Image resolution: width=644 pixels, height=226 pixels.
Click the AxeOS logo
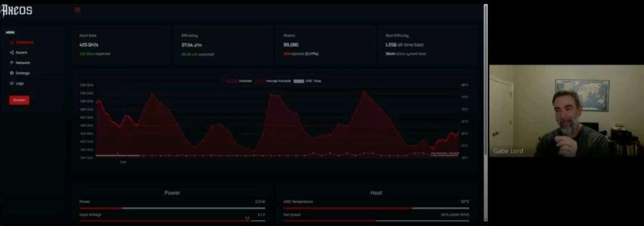coord(17,10)
